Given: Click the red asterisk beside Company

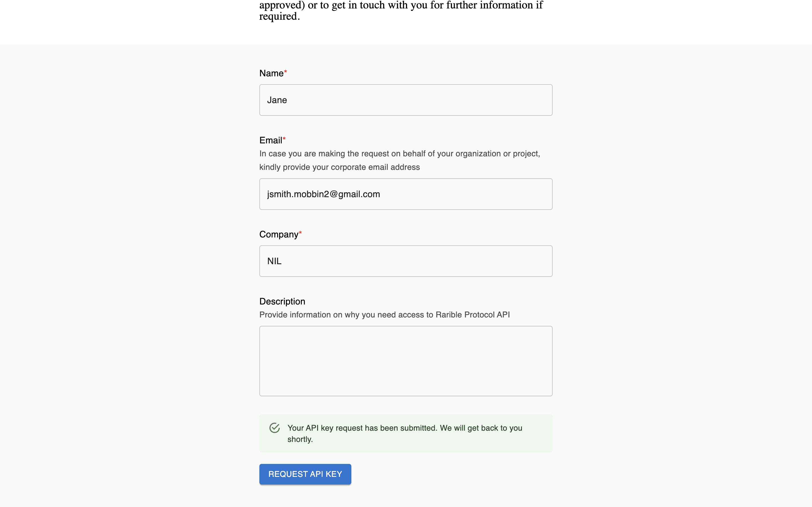Looking at the screenshot, I should tap(300, 233).
